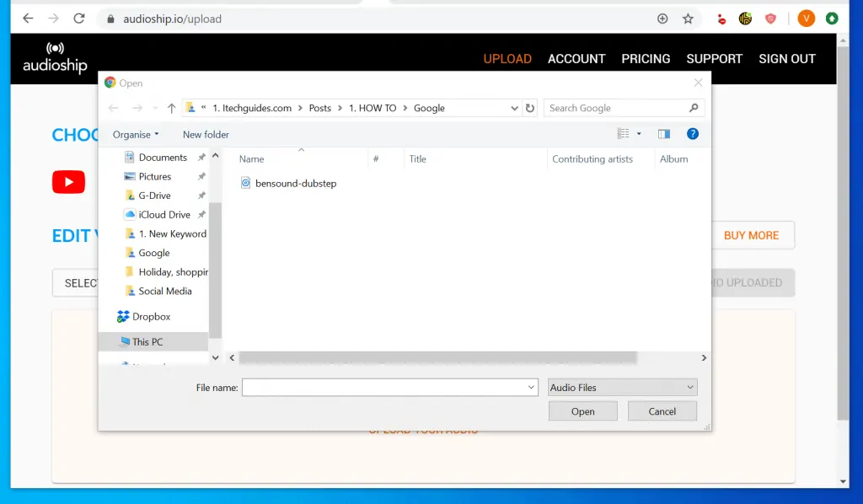
Task: Click Posts in the breadcrumb path
Action: coord(319,109)
